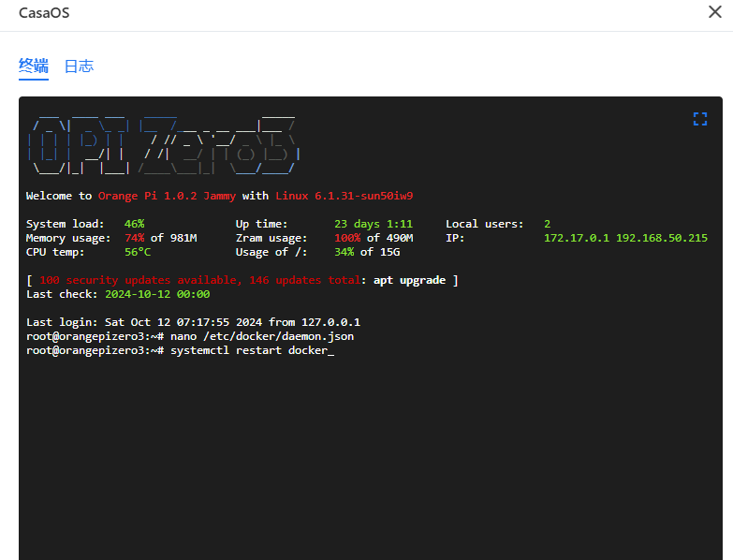The width and height of the screenshot is (733, 560).
Task: Click the 'systemctl restart docker' command line
Action: (x=180, y=350)
